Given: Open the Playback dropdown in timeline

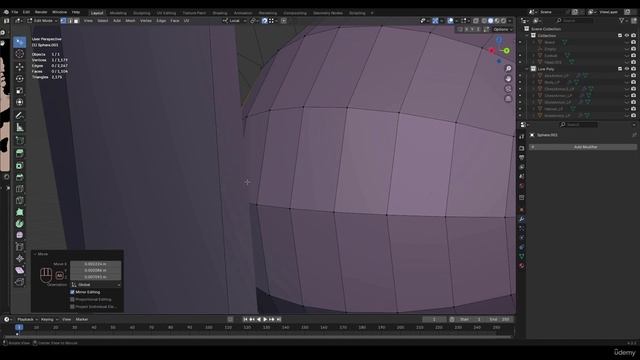Looking at the screenshot, I should click(x=27, y=320).
